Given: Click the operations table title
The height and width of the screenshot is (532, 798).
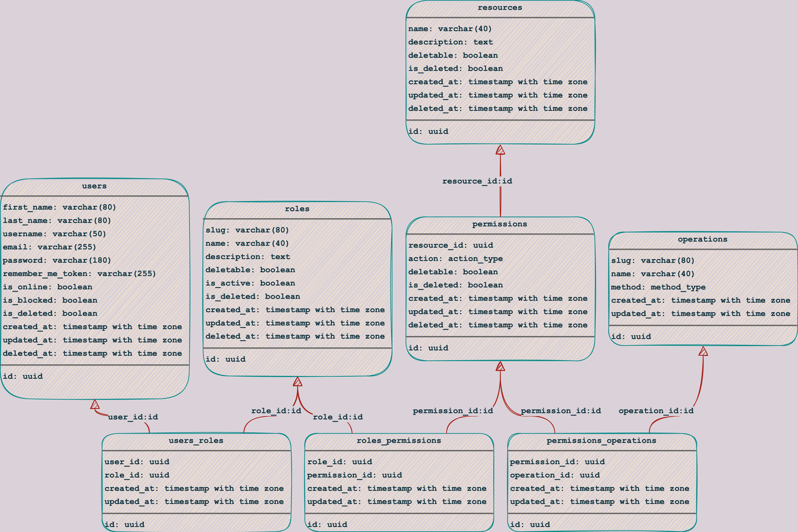Looking at the screenshot, I should 702,239.
